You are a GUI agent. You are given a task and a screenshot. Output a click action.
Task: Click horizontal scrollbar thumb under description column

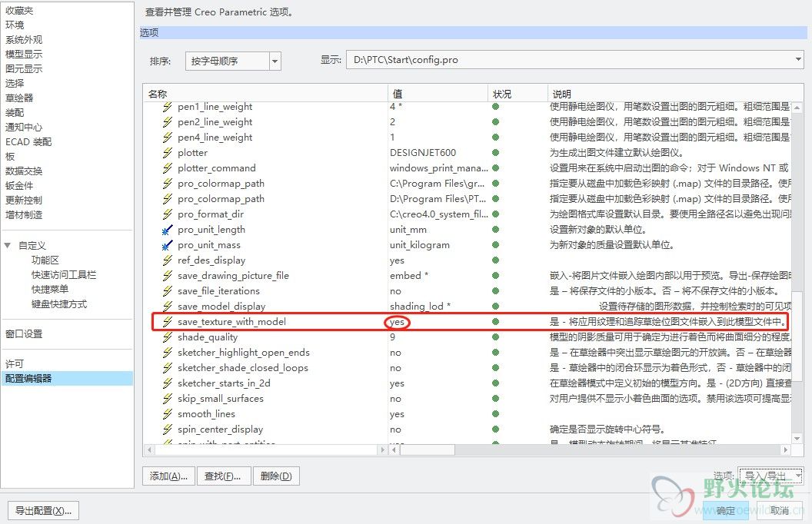tap(428, 450)
